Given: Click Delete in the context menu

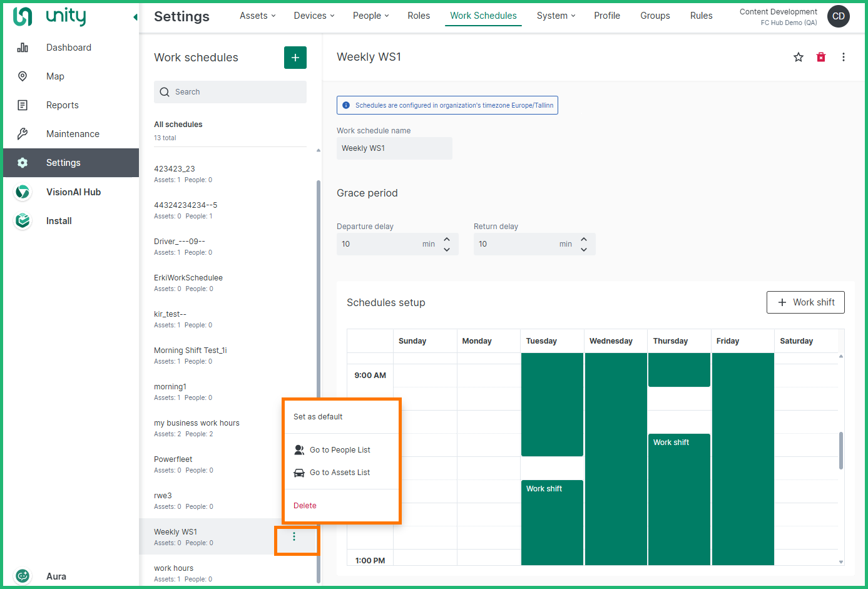Looking at the screenshot, I should (x=305, y=506).
